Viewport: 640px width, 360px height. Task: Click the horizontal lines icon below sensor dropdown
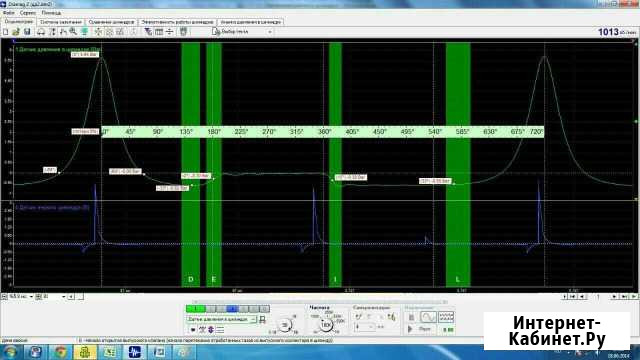pos(220,329)
